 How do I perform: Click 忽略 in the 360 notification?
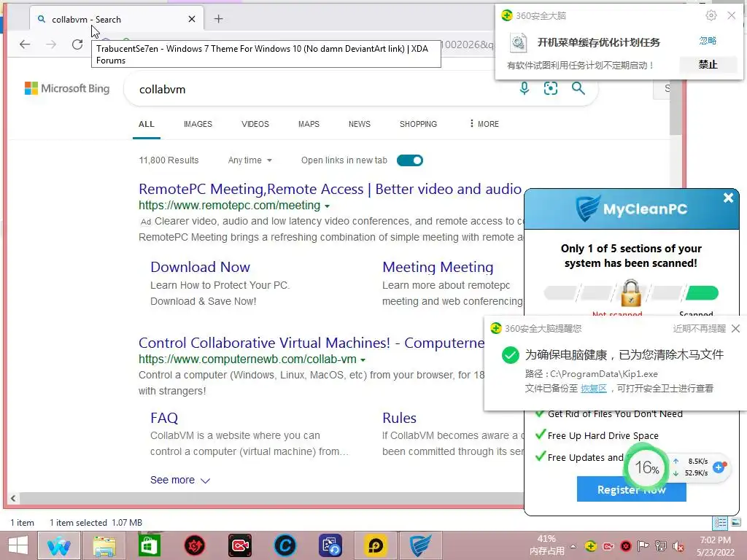[x=708, y=41]
